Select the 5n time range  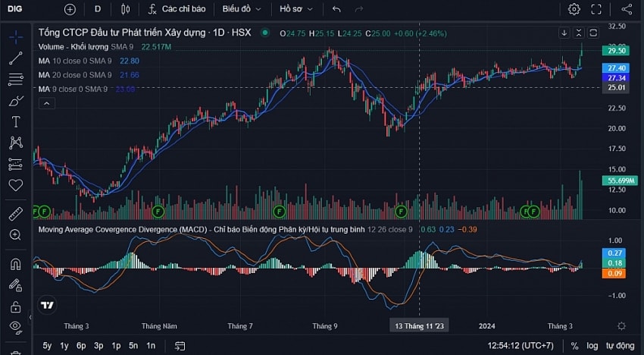(x=133, y=346)
